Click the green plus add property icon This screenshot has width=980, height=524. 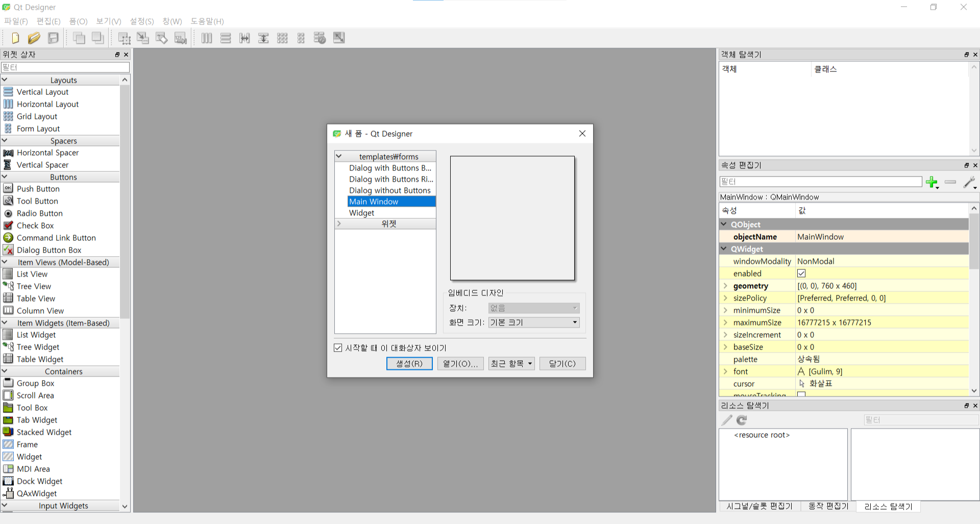[x=932, y=182]
